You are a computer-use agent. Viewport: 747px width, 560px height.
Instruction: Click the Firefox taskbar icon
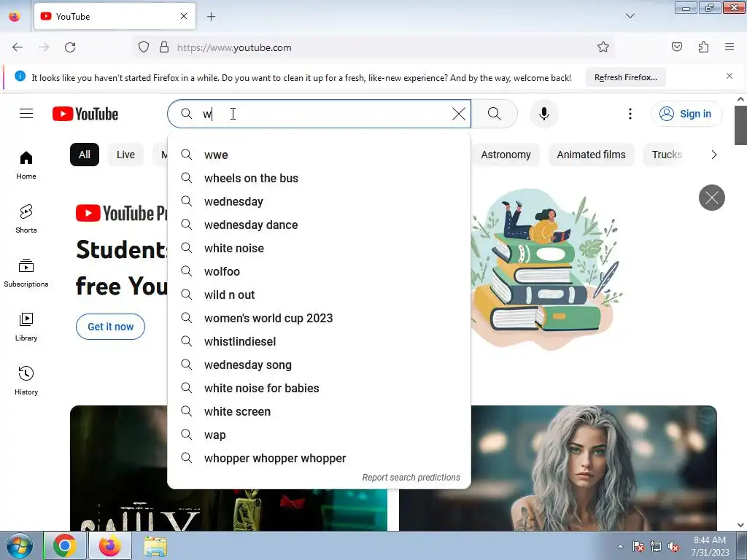(109, 546)
